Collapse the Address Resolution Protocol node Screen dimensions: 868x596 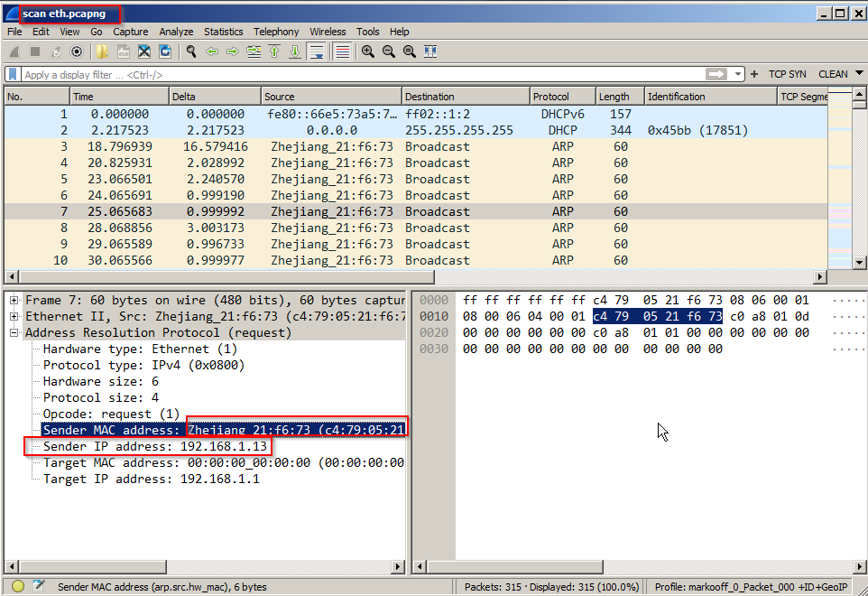(14, 332)
